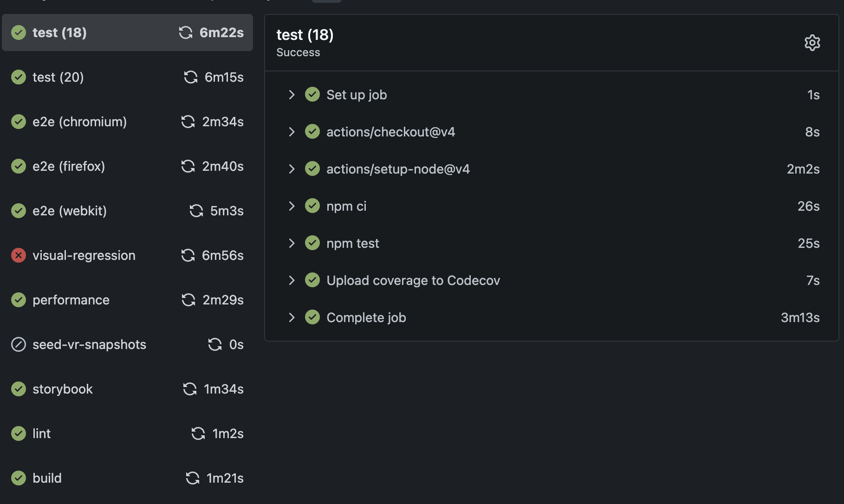Open the job settings gear icon
The image size is (844, 504).
click(812, 43)
